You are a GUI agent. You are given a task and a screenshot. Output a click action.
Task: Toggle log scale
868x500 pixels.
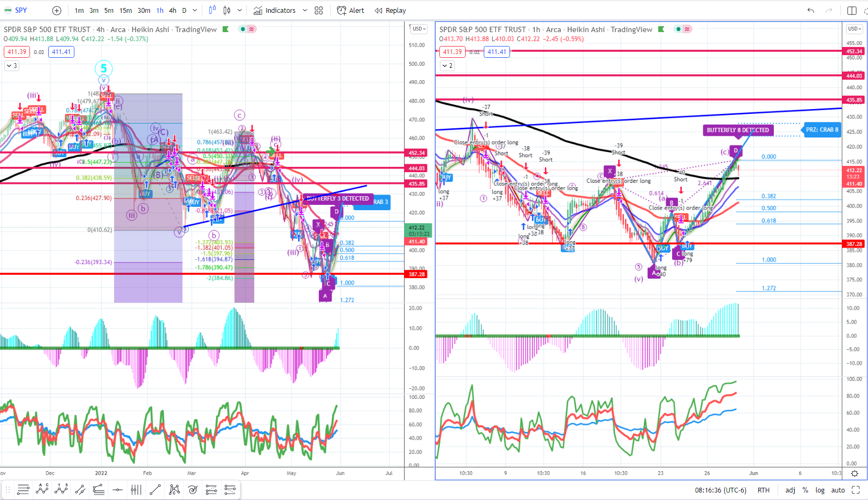point(820,490)
